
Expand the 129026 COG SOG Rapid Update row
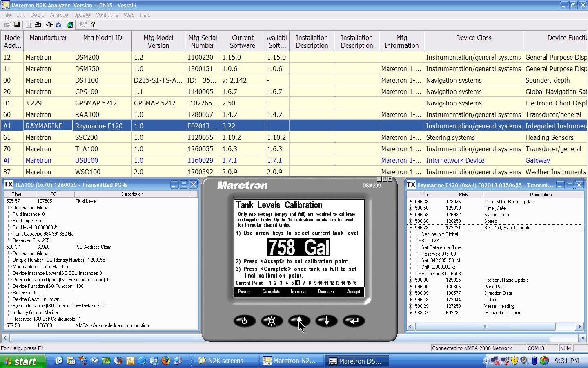(410, 202)
